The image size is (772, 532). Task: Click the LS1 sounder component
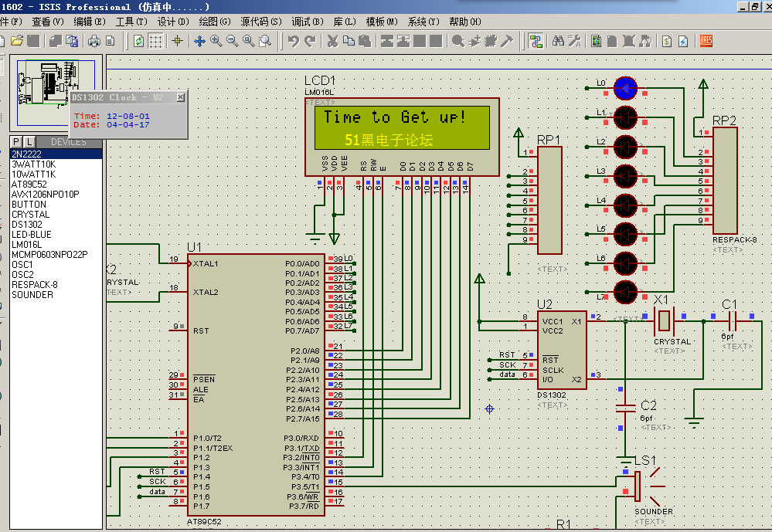click(x=638, y=486)
